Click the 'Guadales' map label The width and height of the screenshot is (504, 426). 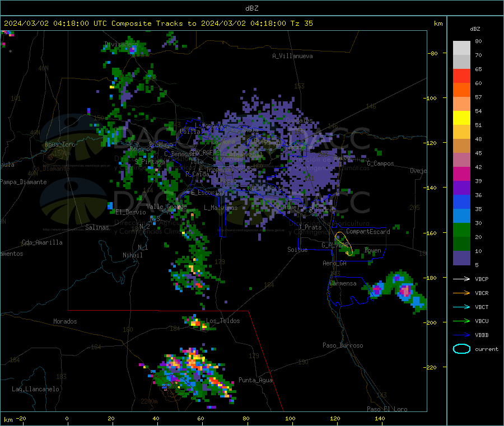(x=299, y=120)
